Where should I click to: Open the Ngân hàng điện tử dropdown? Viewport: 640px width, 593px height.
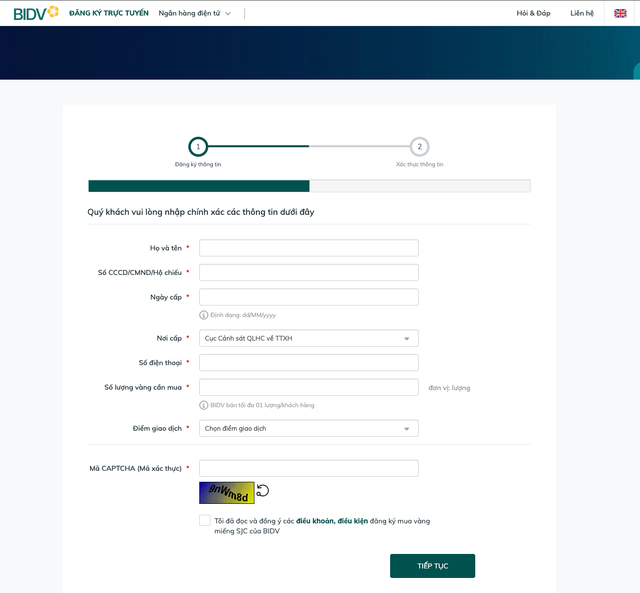pos(195,13)
